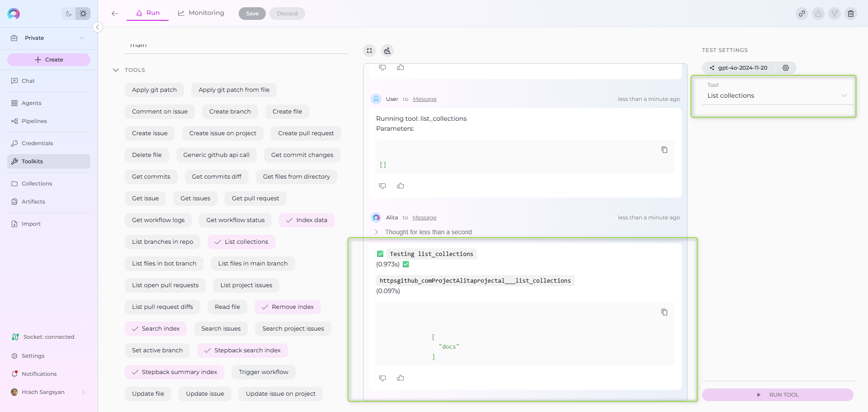Image resolution: width=868 pixels, height=412 pixels.
Task: Open Chat in the sidebar
Action: coord(49,81)
